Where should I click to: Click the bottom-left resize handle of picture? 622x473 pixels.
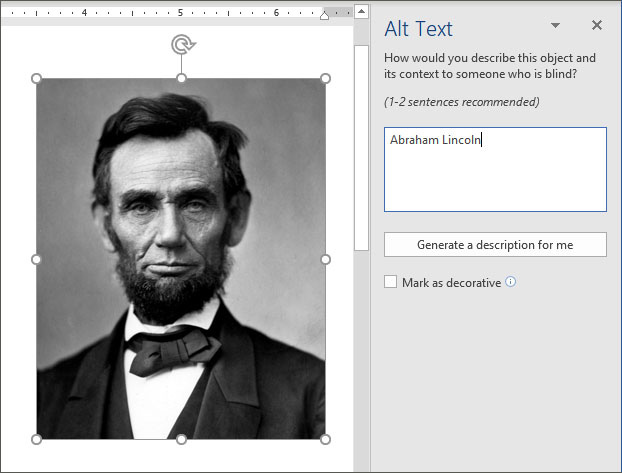pyautogui.click(x=36, y=439)
